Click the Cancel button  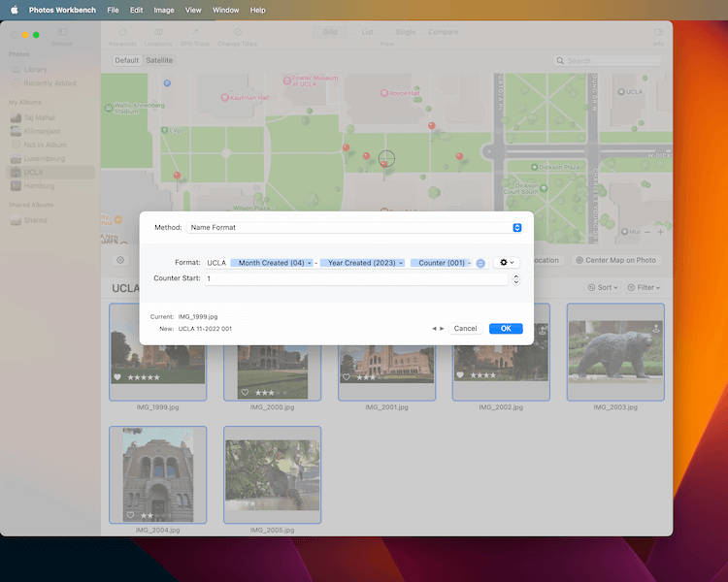(465, 329)
